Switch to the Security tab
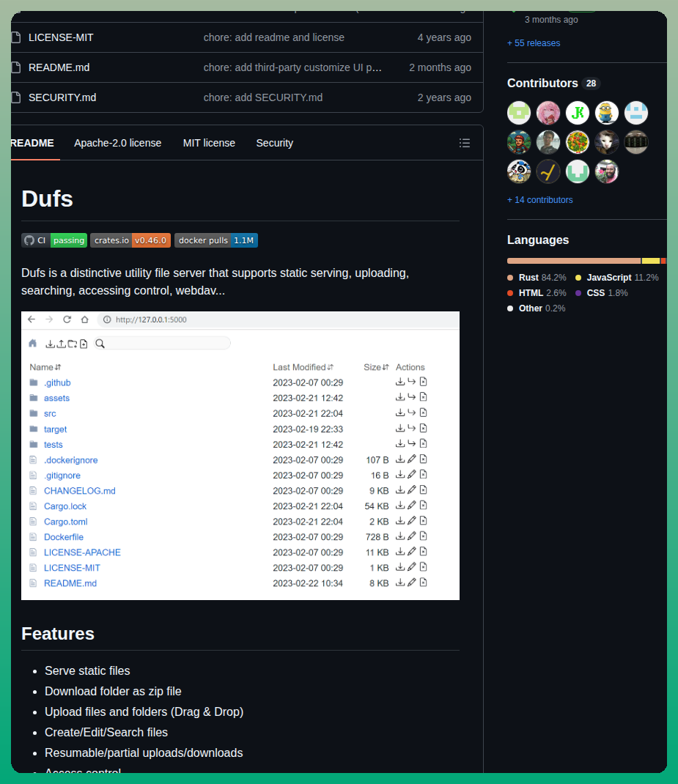The image size is (678, 784). click(275, 143)
